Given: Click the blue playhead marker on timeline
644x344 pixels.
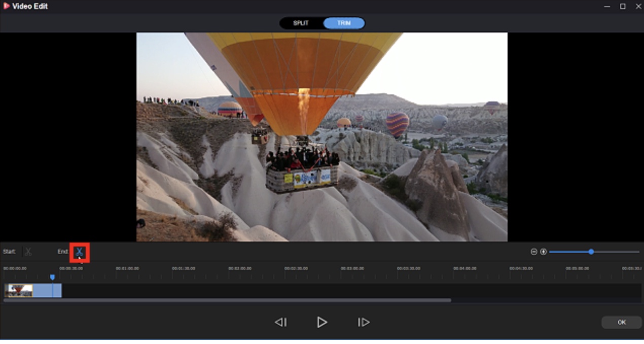Looking at the screenshot, I should click(52, 278).
